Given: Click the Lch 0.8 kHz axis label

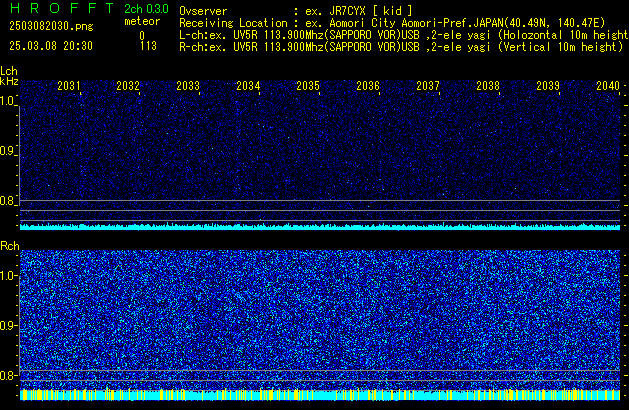Looking at the screenshot, I should pos(8,201).
